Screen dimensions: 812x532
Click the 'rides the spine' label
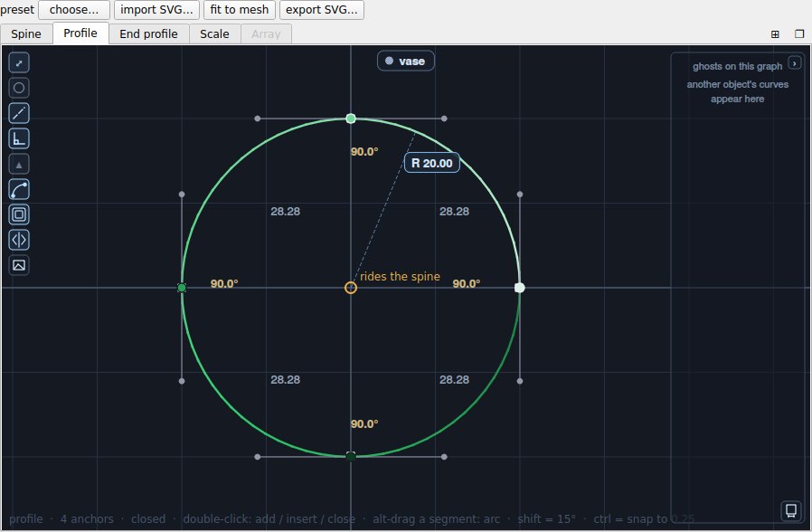[x=400, y=277]
